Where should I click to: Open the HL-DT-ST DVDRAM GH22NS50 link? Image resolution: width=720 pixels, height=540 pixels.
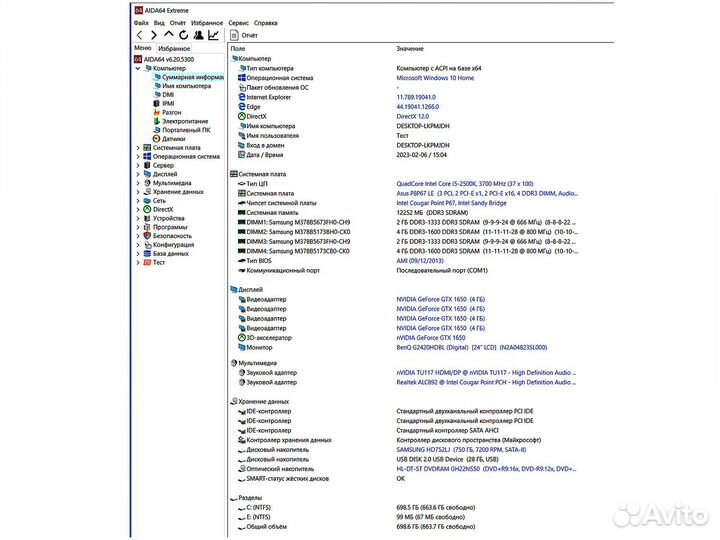click(x=486, y=469)
